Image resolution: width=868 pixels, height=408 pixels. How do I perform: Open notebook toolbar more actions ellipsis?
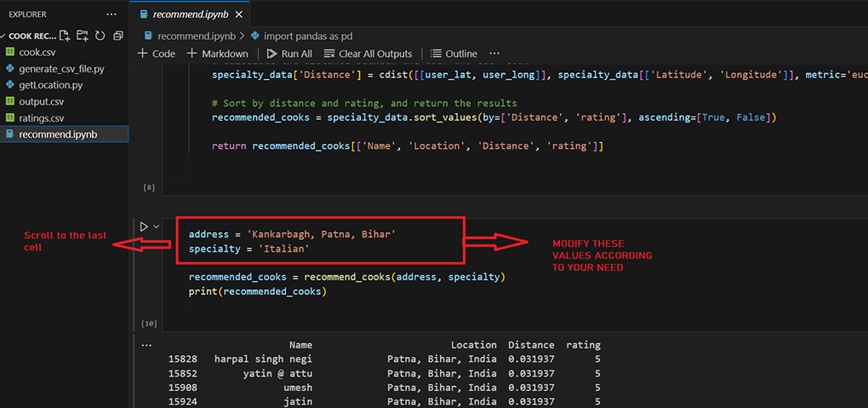(495, 54)
